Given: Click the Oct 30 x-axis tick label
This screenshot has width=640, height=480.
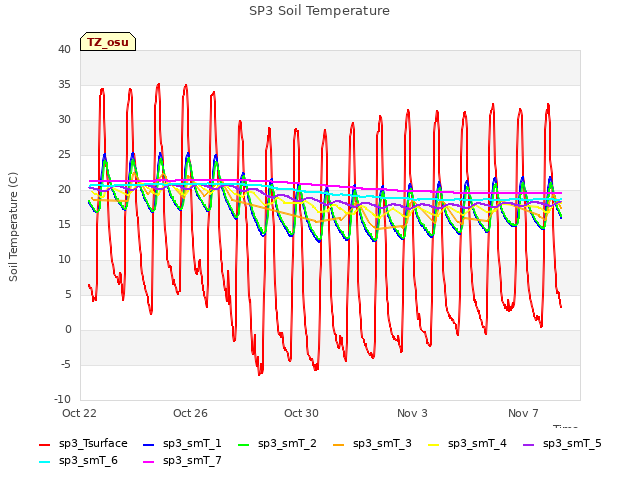Looking at the screenshot, I should [301, 413].
